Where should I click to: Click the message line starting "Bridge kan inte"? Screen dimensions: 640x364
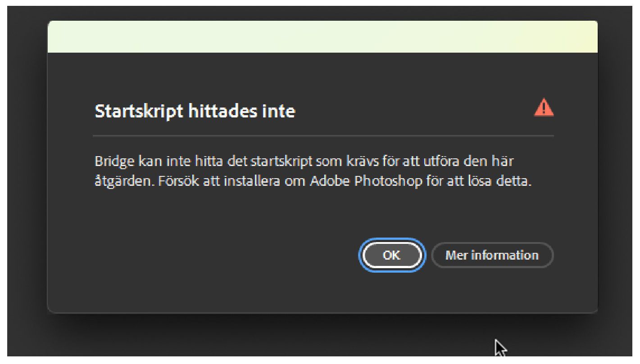(304, 161)
